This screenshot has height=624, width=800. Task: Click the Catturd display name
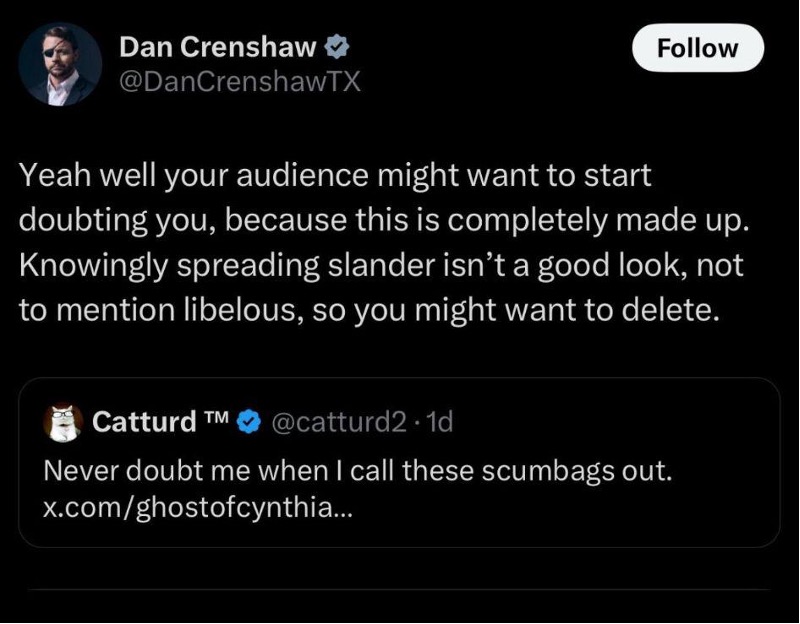(x=144, y=423)
